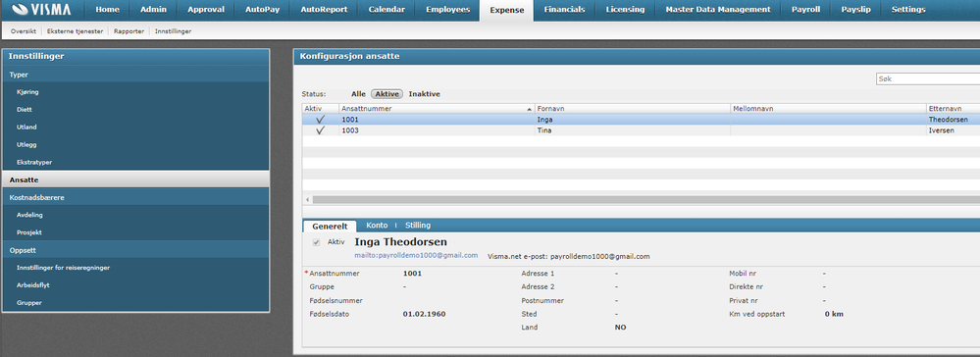The image size is (980, 357).
Task: Switch to the Calendar module
Action: click(x=387, y=10)
